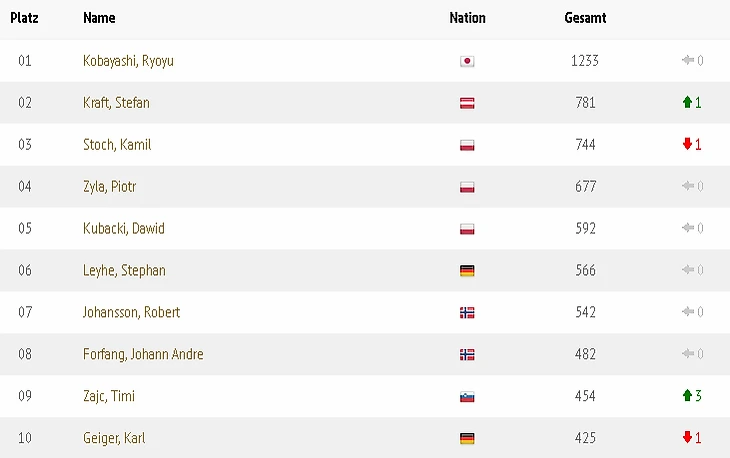Viewport: 730px width, 458px height.
Task: Click the Gesamt column header
Action: (x=585, y=18)
